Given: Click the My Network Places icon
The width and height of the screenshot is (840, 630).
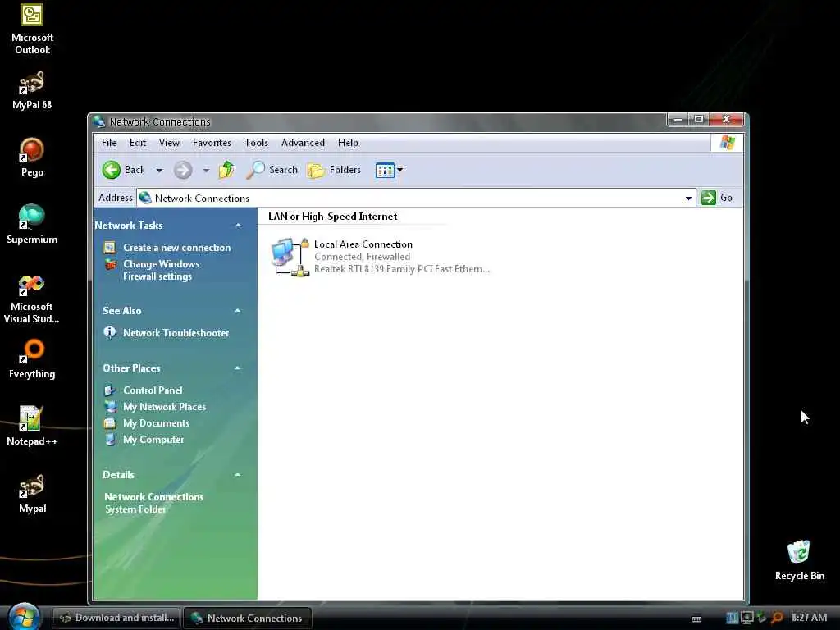Looking at the screenshot, I should click(111, 407).
